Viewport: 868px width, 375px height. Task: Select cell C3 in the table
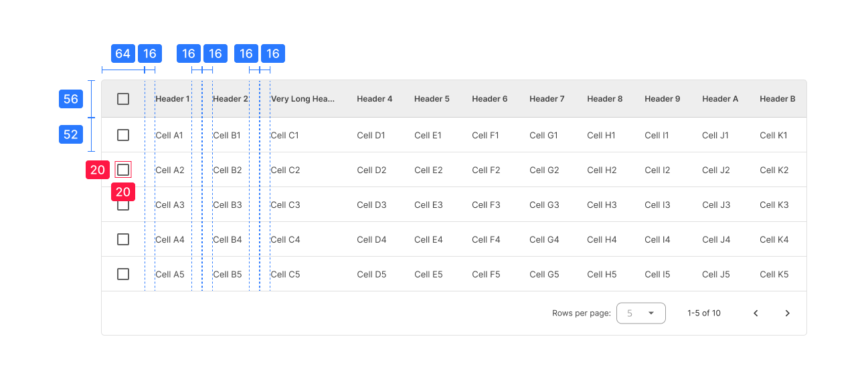pyautogui.click(x=284, y=205)
